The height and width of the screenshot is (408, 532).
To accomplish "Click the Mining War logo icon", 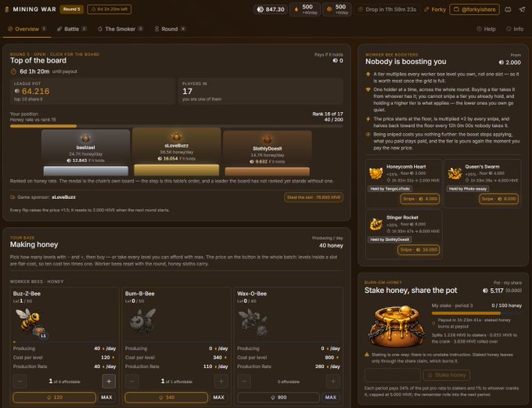I will pos(7,9).
